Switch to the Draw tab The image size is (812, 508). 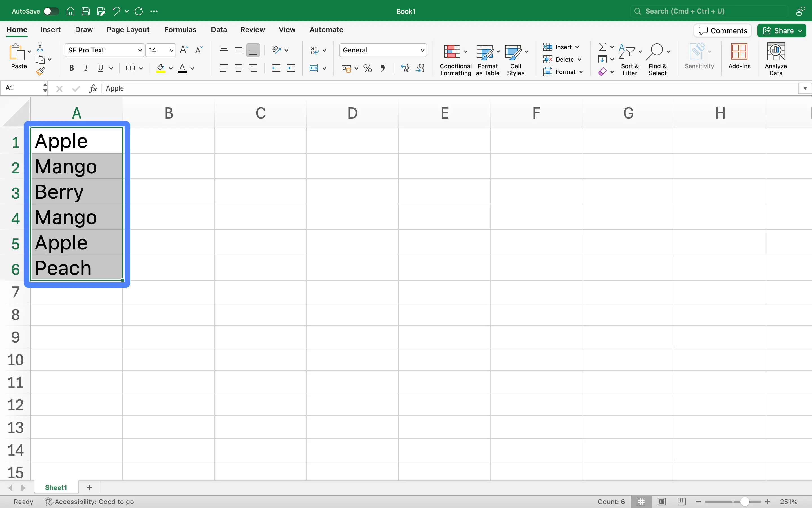[x=84, y=30]
